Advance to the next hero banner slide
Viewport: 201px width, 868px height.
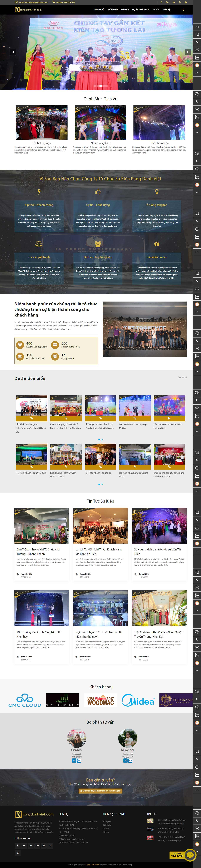pos(187,52)
